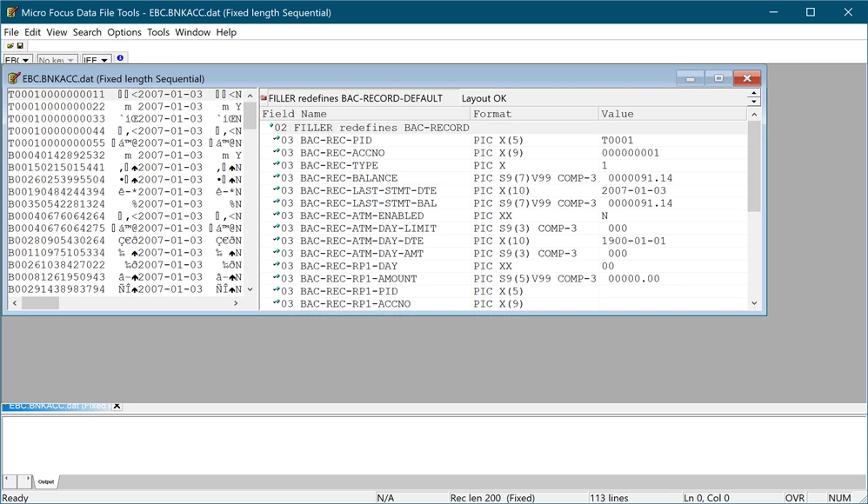Select the 02 FILLER redefines BAC-RECORD row
868x504 pixels.
tap(504, 128)
